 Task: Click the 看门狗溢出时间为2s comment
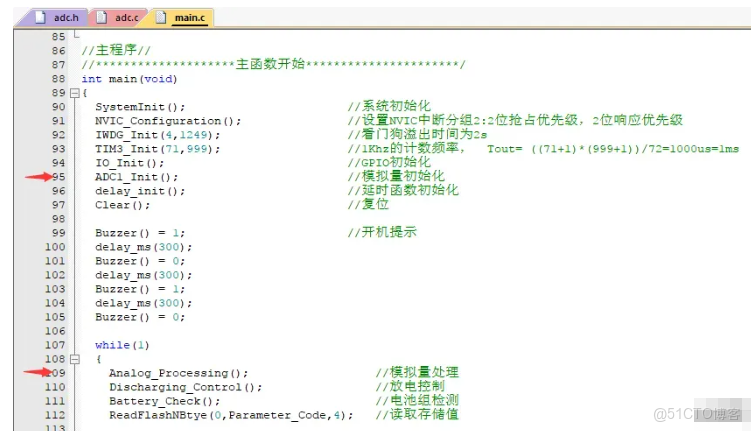[417, 134]
